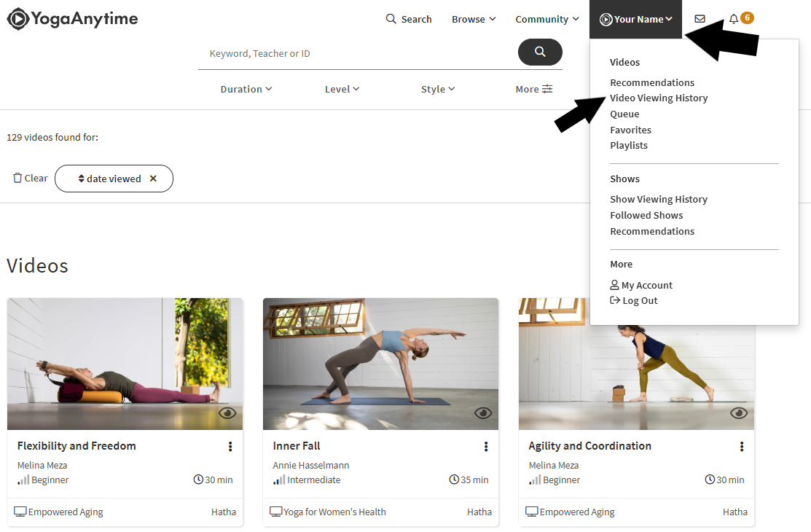811x532 pixels.
Task: Toggle watched eye on Agility and Coordination
Action: 739,412
